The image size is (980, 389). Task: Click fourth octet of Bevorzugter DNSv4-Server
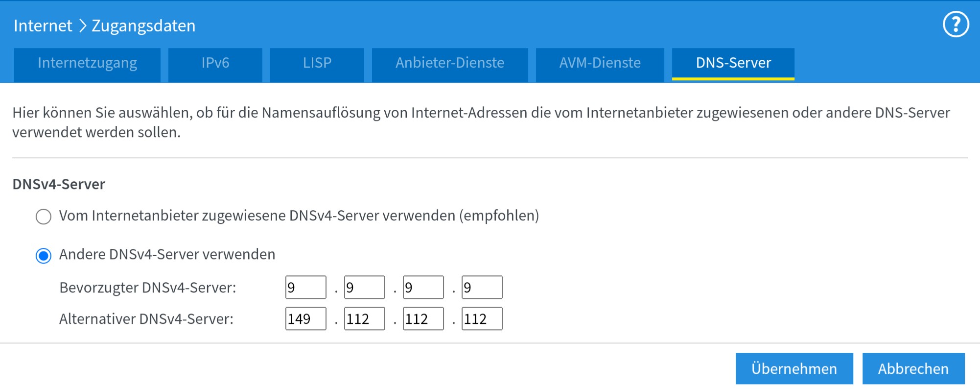[x=482, y=288]
